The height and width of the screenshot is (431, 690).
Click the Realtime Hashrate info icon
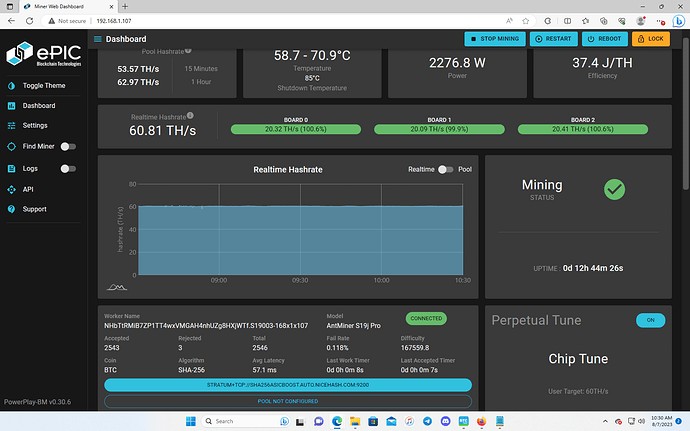coord(190,115)
